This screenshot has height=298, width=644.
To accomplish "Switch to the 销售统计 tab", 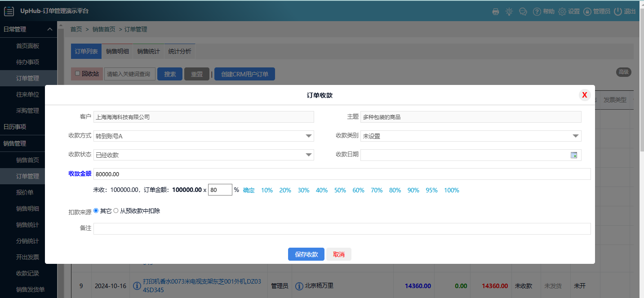I will click(x=148, y=51).
